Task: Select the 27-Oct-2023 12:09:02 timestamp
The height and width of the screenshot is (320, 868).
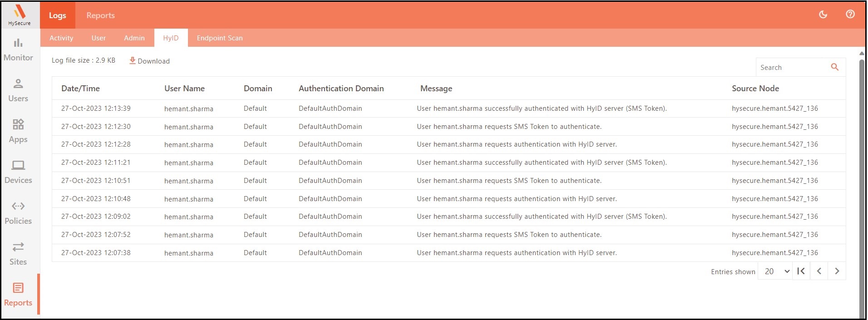Action: click(96, 217)
